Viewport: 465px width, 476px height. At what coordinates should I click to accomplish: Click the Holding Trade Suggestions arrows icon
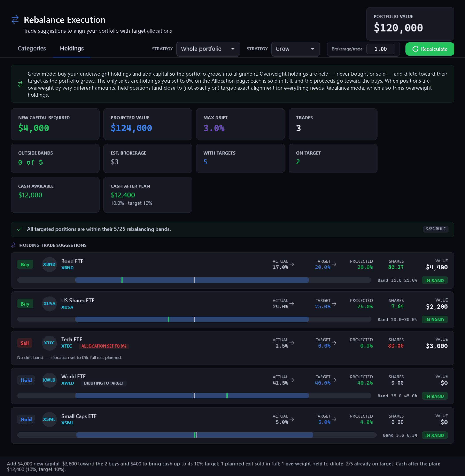[13, 245]
